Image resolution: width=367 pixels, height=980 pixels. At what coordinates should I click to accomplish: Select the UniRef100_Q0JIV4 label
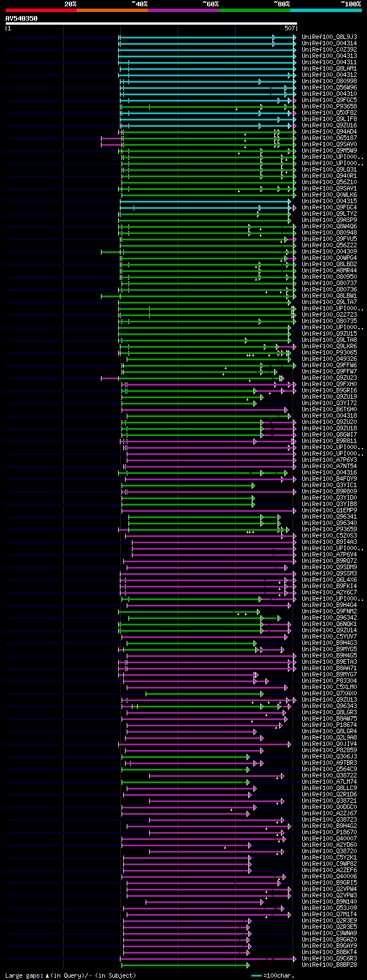pyautogui.click(x=329, y=744)
